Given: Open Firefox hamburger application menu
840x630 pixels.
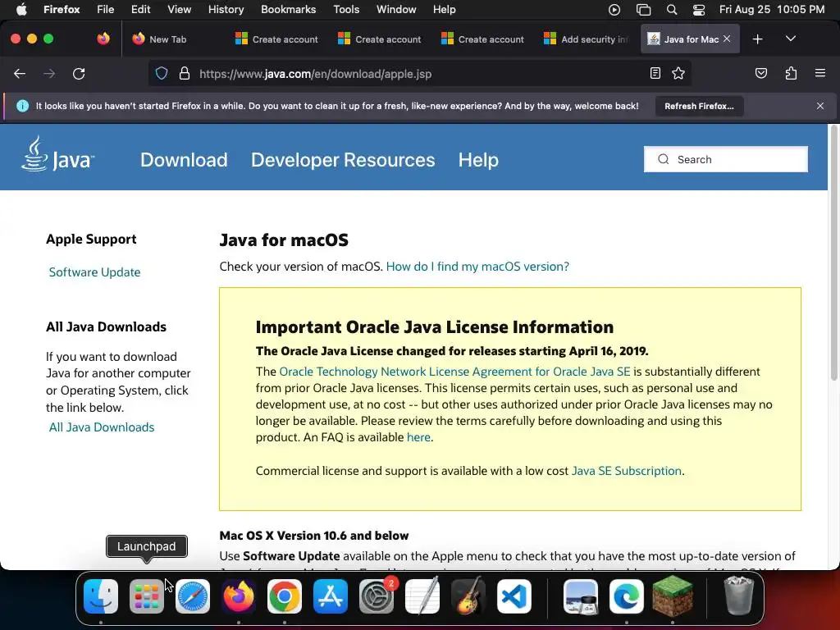Looking at the screenshot, I should (820, 73).
